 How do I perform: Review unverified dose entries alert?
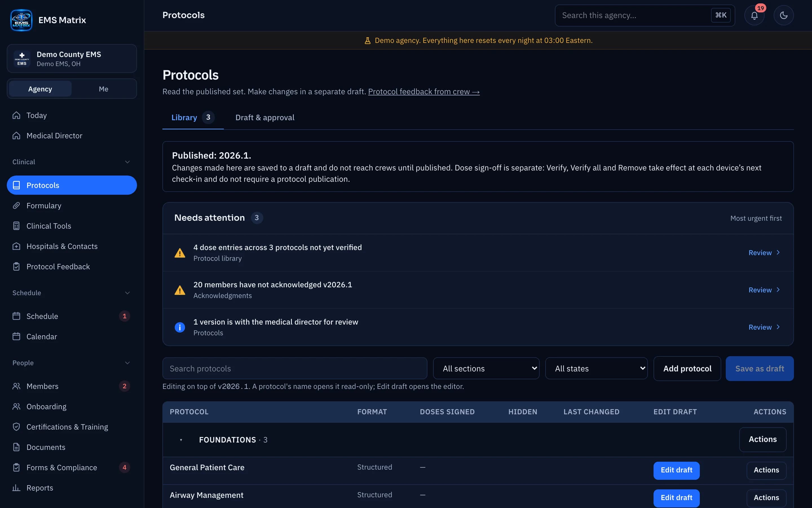(x=764, y=253)
